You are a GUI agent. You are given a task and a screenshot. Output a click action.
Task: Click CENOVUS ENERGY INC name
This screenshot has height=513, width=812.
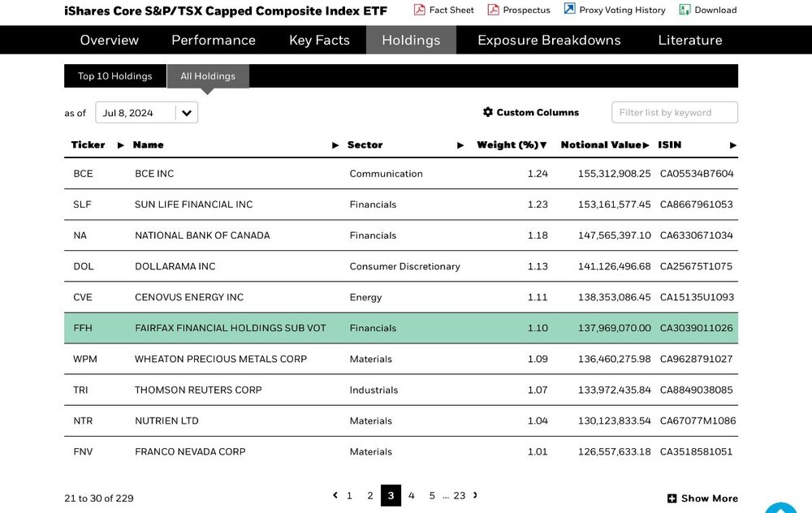(x=189, y=298)
